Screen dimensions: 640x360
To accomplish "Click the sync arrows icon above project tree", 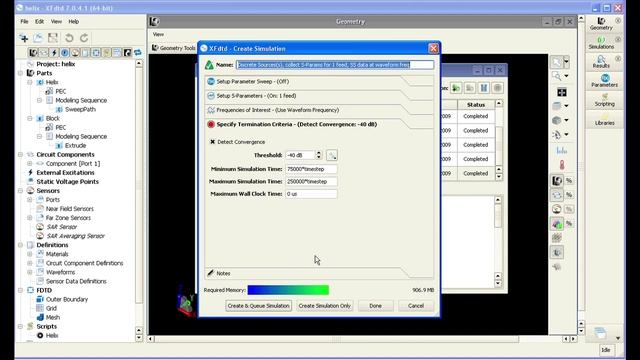I will tap(138, 53).
